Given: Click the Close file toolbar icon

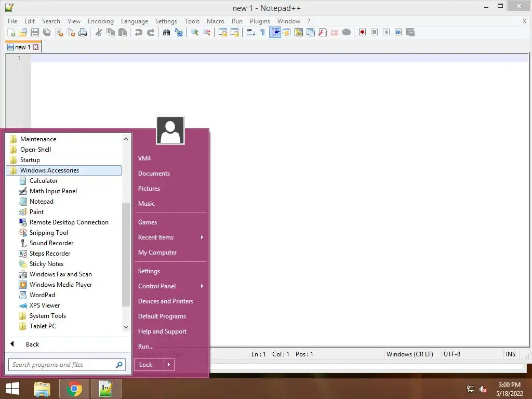Looking at the screenshot, I should (x=59, y=32).
